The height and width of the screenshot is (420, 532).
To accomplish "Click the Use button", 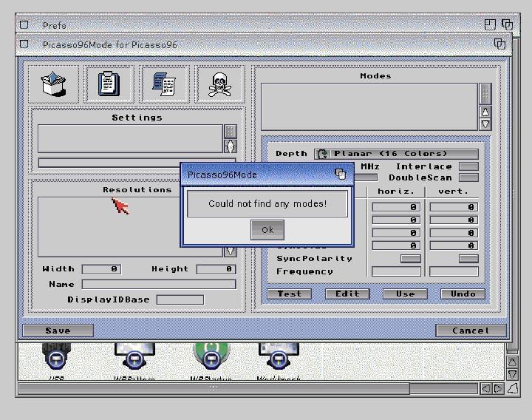I will point(405,294).
